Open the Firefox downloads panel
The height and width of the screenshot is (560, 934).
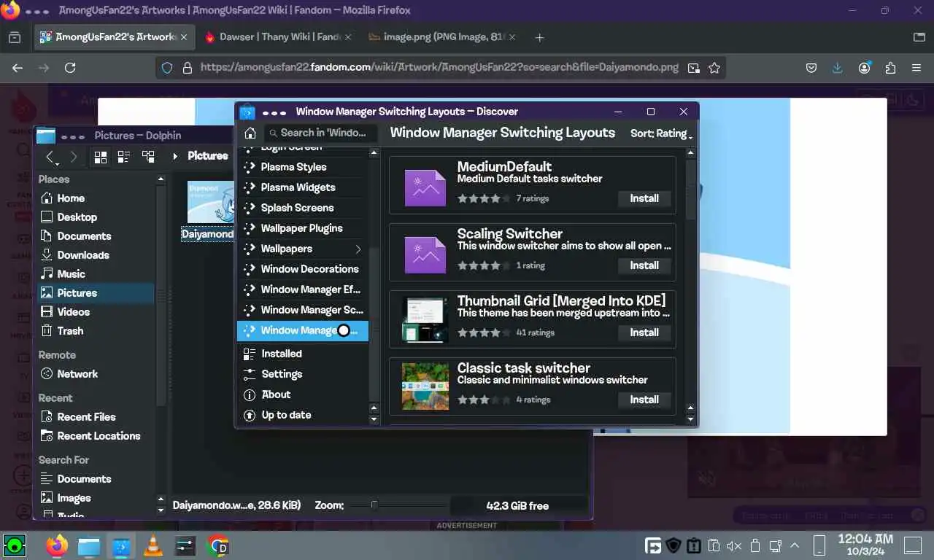click(837, 68)
